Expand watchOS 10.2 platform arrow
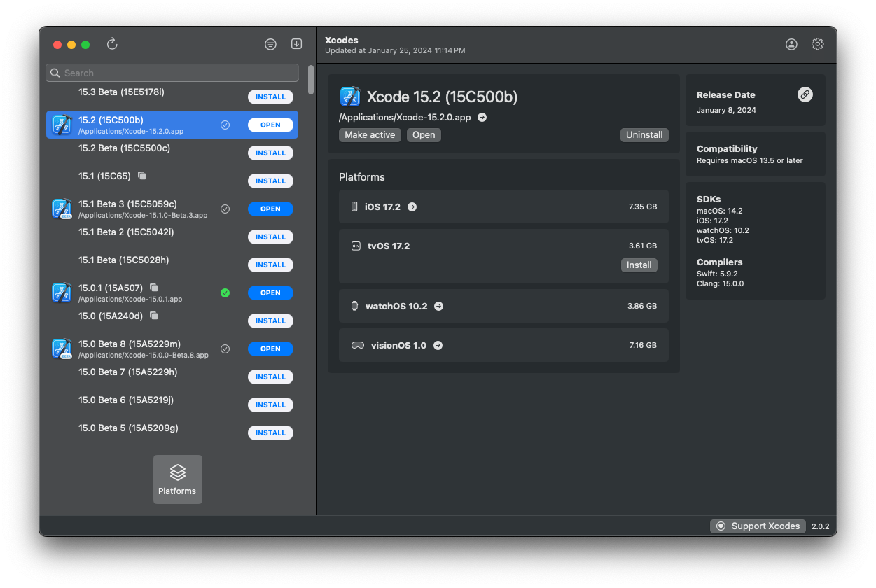 438,306
